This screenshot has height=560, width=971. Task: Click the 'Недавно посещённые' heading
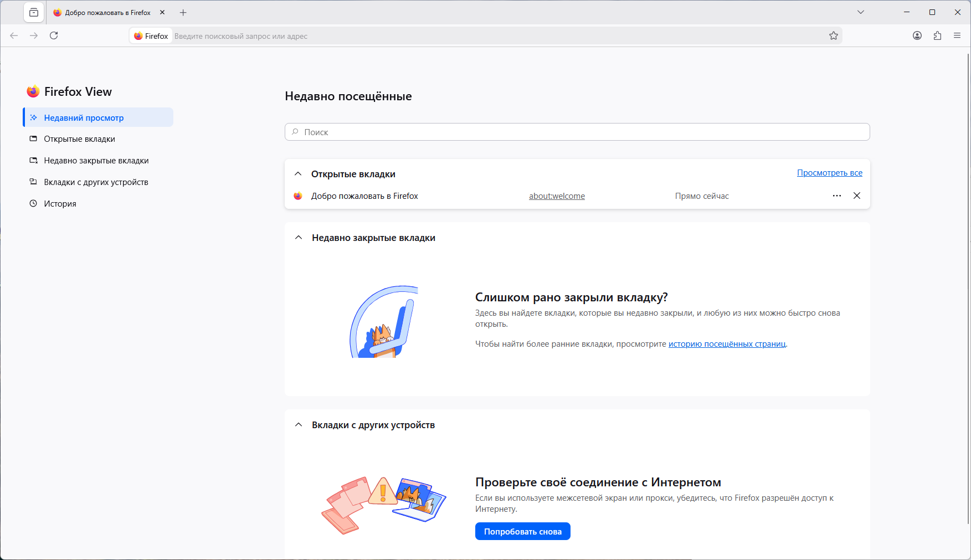(x=348, y=96)
